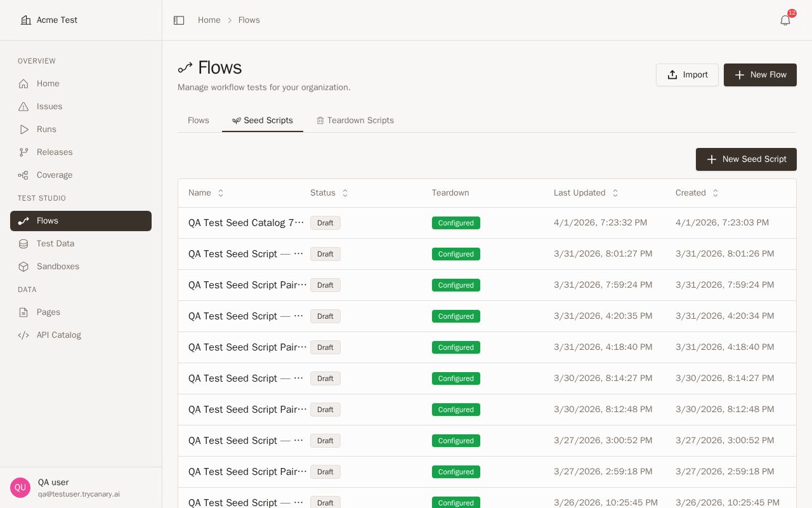Click Flows breadcrumb link
Image resolution: width=812 pixels, height=508 pixels.
coord(249,20)
